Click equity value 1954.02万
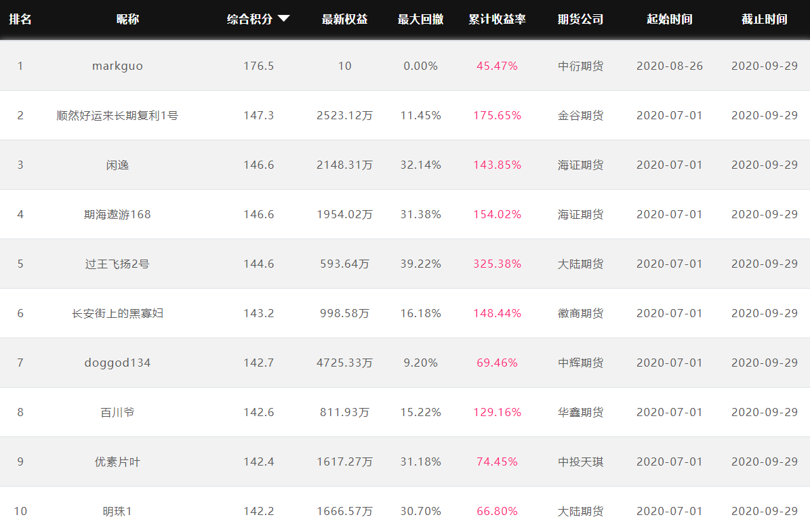The width and height of the screenshot is (810, 532). click(344, 214)
